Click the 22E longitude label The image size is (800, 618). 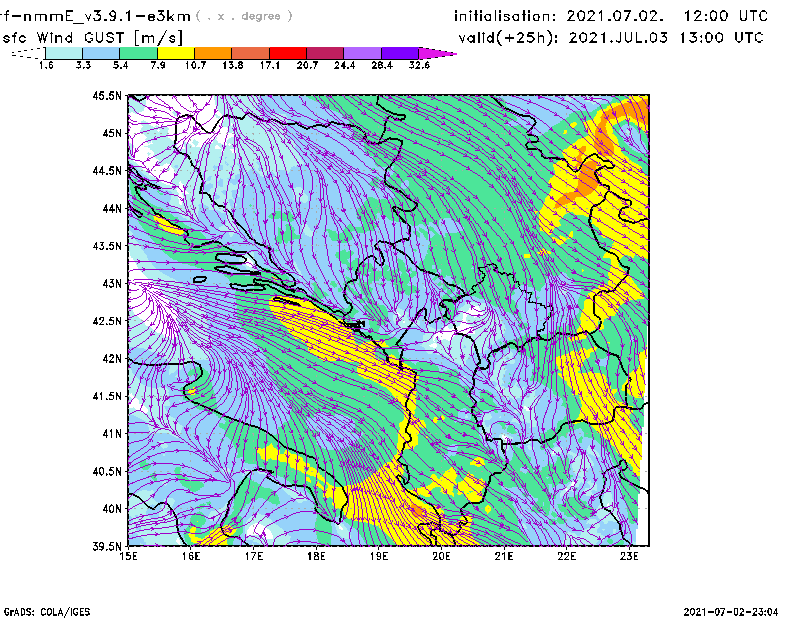566,556
